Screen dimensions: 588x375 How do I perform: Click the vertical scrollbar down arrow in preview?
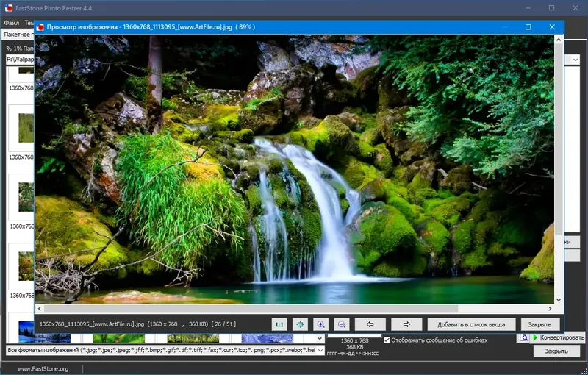(559, 299)
